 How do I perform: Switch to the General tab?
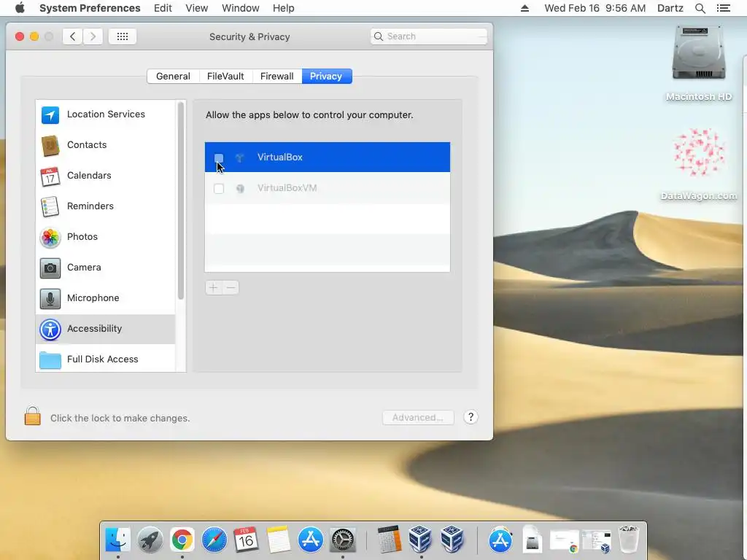tap(173, 76)
